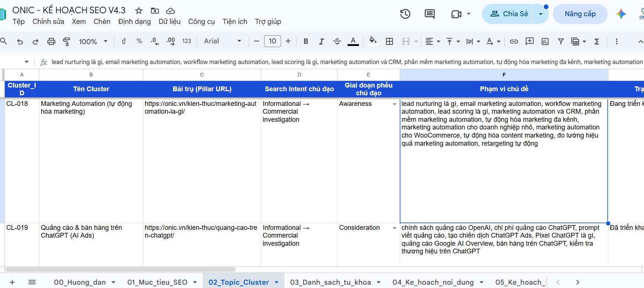Increase font size with the plus button
This screenshot has width=644, height=288.
point(288,41)
